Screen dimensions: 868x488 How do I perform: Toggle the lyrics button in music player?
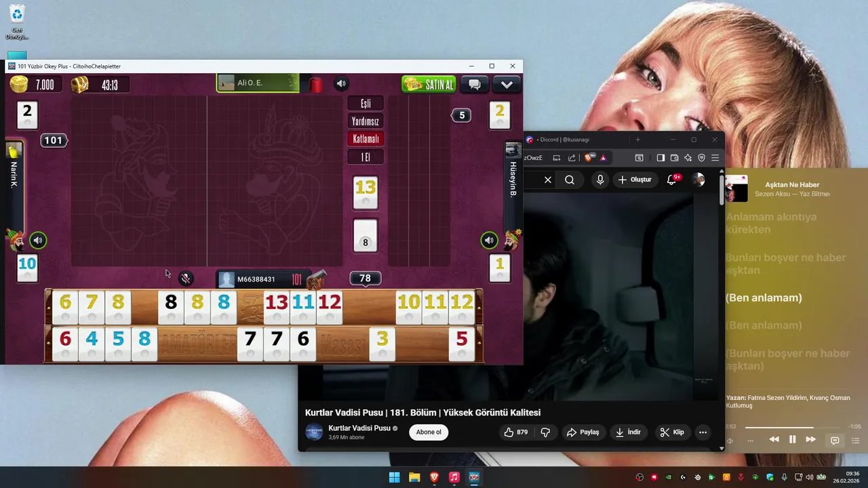[x=835, y=441]
